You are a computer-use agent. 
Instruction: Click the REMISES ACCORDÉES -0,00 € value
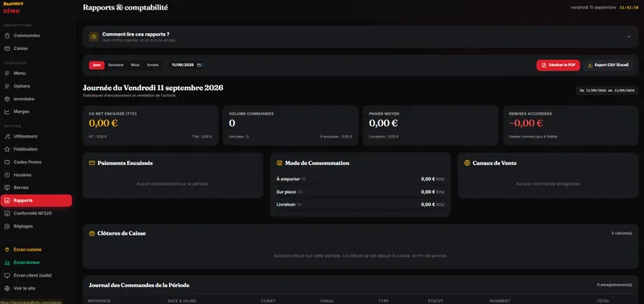[526, 123]
